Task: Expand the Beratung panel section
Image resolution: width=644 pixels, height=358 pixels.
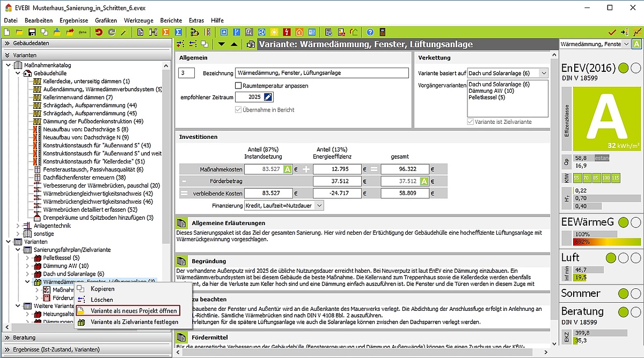Action: [86, 338]
